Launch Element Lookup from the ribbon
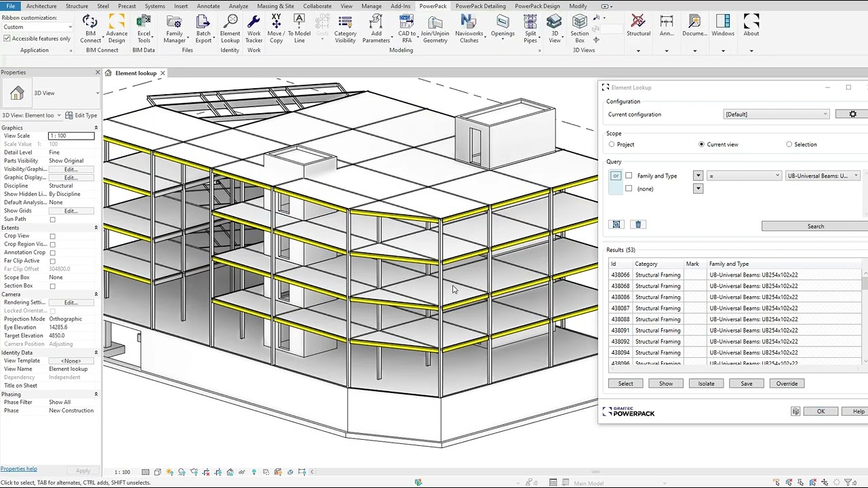Screen dimensions: 868x488 point(230,28)
